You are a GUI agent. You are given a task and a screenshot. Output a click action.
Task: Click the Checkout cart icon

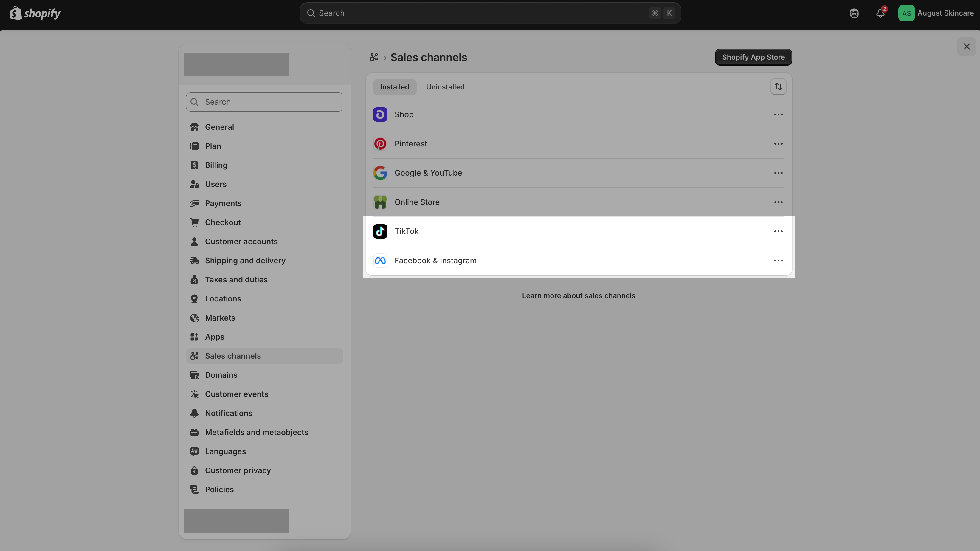point(194,222)
